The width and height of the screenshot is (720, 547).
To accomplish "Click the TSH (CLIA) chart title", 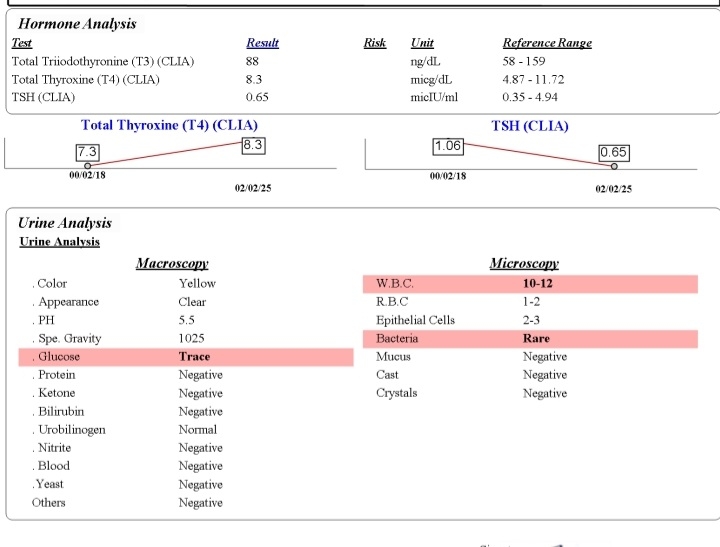I will tap(530, 126).
